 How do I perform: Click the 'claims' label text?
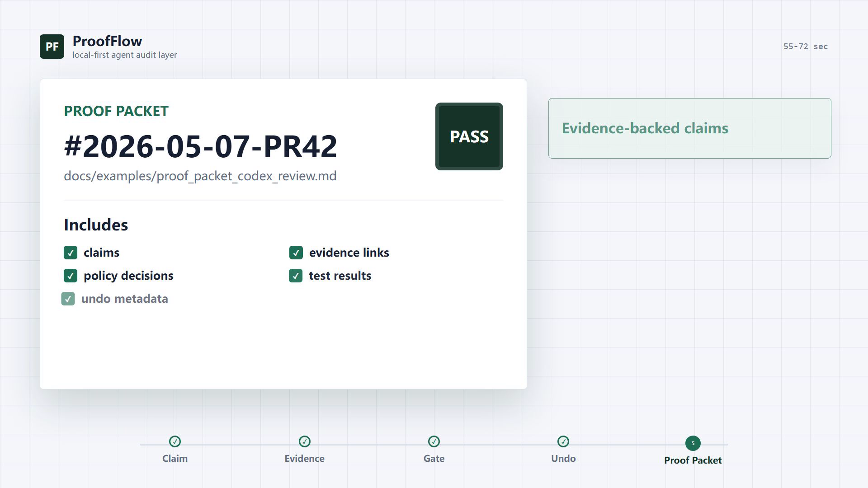tap(102, 253)
